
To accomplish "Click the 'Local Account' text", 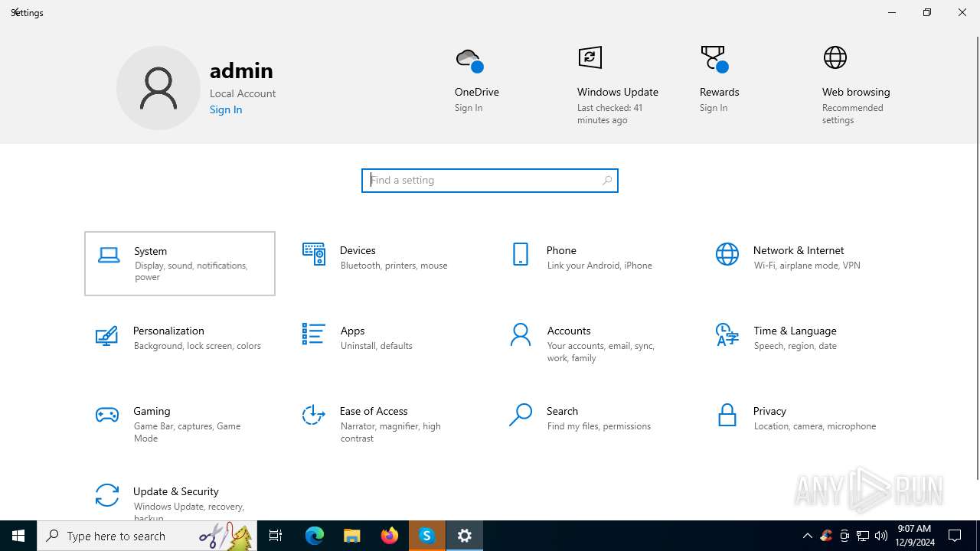I will [x=243, y=93].
